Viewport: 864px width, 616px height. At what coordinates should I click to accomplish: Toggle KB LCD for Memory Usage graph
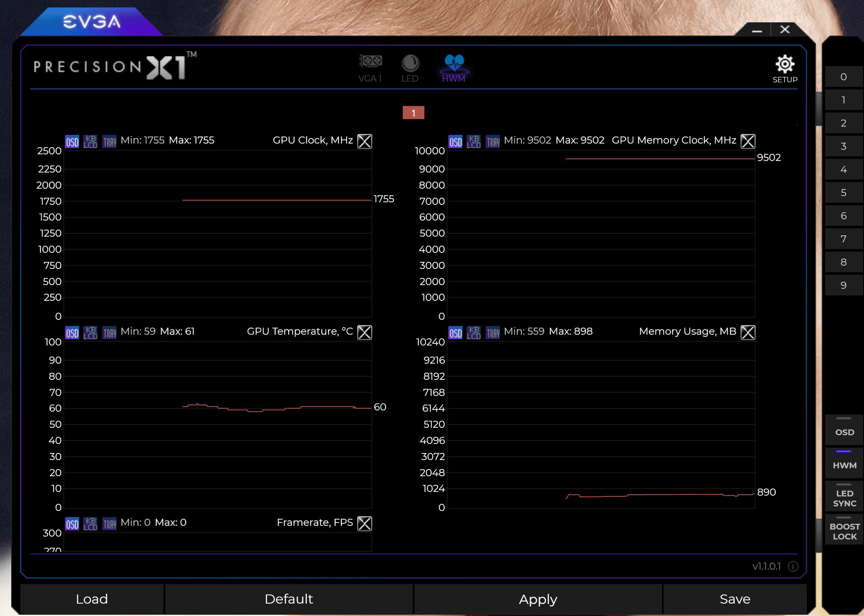click(474, 333)
